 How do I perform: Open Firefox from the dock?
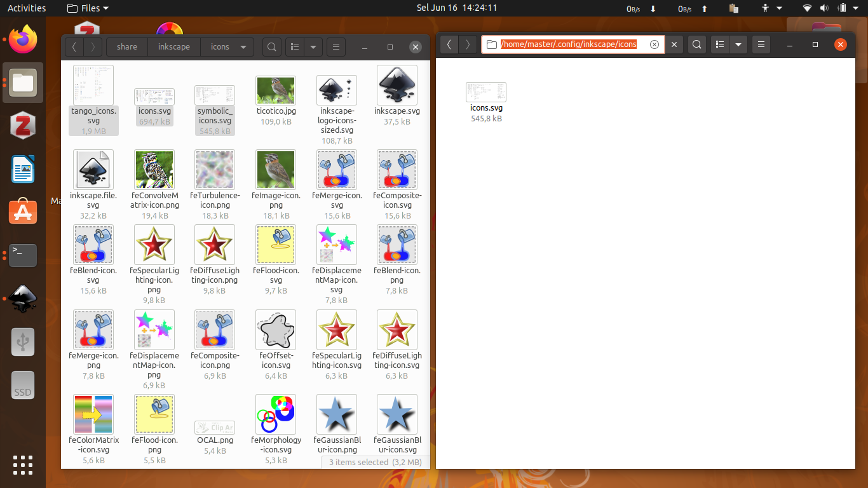[x=22, y=39]
